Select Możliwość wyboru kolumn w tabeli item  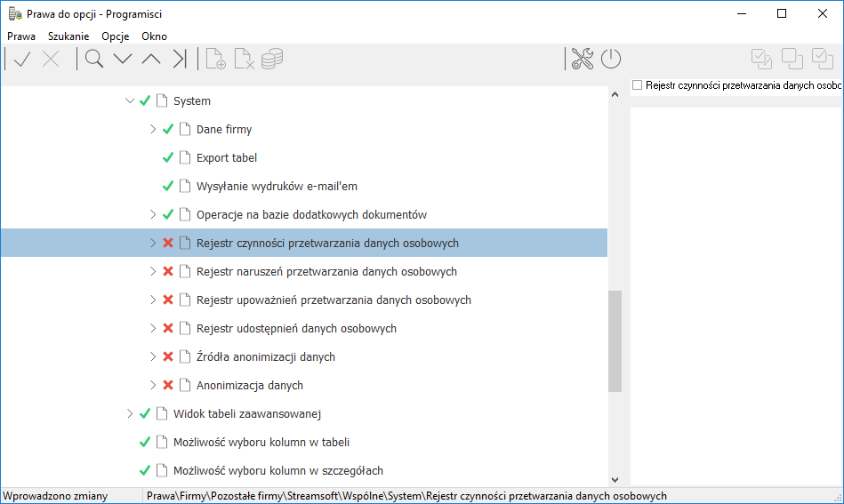[261, 442]
